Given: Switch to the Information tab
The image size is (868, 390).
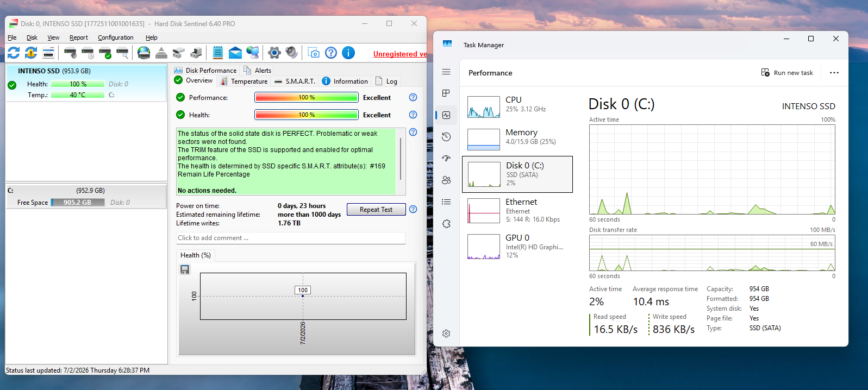Looking at the screenshot, I should click(345, 81).
